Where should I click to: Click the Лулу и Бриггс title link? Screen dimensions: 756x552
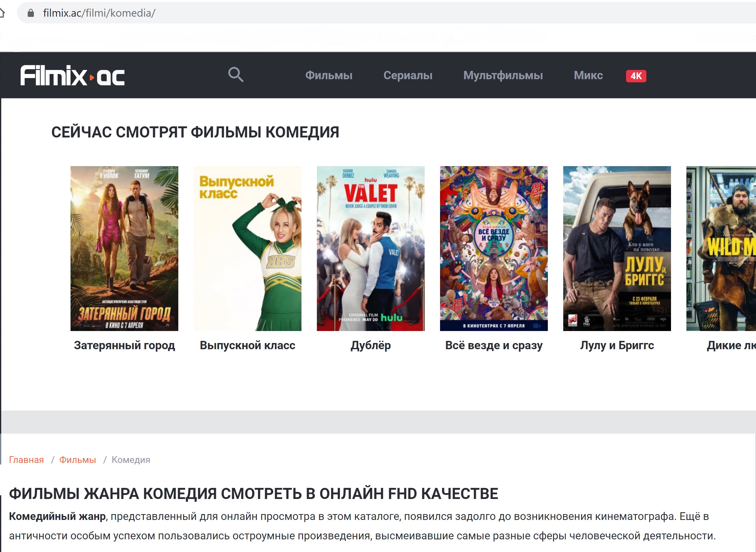617,345
